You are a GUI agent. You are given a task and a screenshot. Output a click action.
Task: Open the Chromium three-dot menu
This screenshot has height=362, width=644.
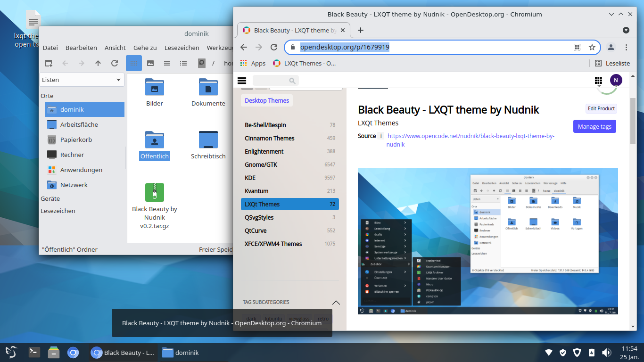626,47
